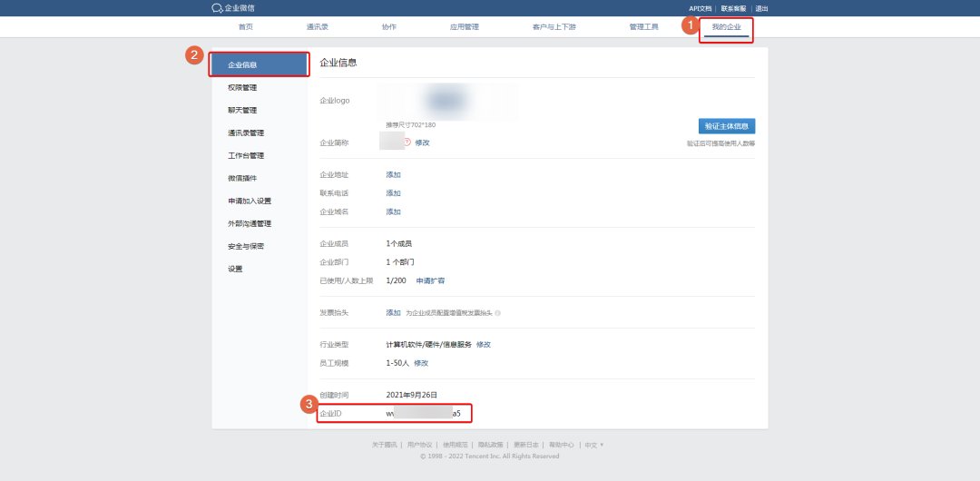This screenshot has width=980, height=481.
Task: Open the 帮助中心 footer link
Action: point(562,445)
